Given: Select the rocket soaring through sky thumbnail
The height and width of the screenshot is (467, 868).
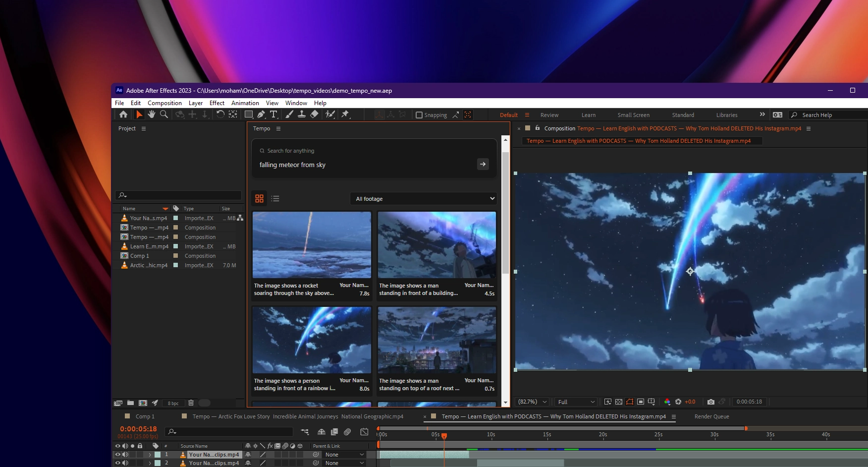Looking at the screenshot, I should coord(312,245).
